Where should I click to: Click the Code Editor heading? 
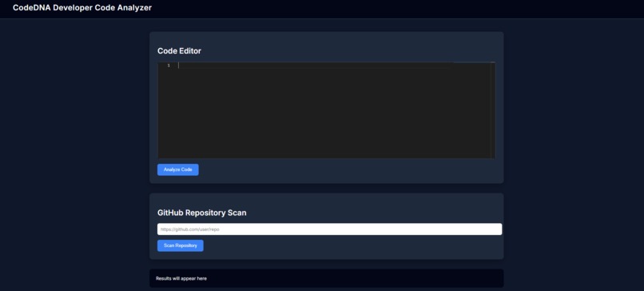(x=180, y=51)
